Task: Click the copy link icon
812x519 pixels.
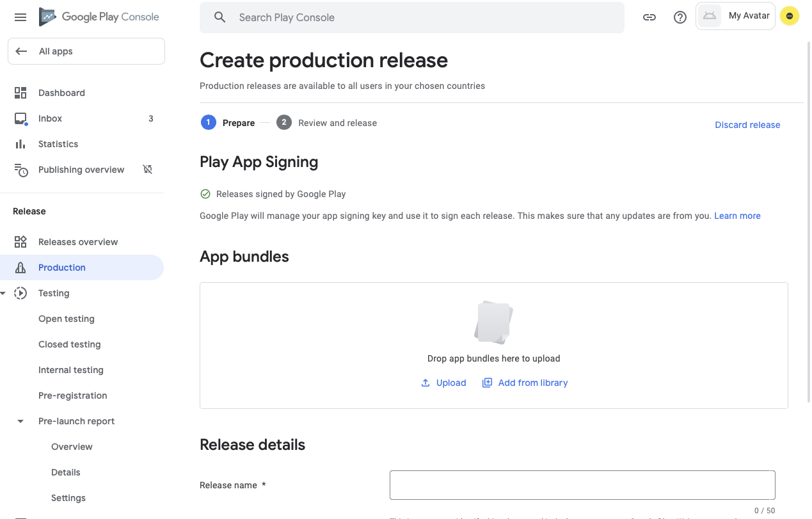Action: click(x=649, y=17)
